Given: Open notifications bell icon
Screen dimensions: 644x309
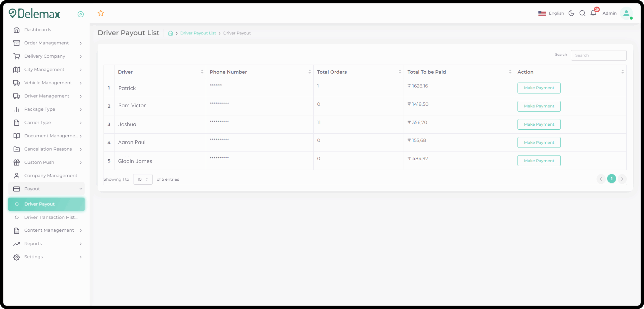Looking at the screenshot, I should 593,13.
